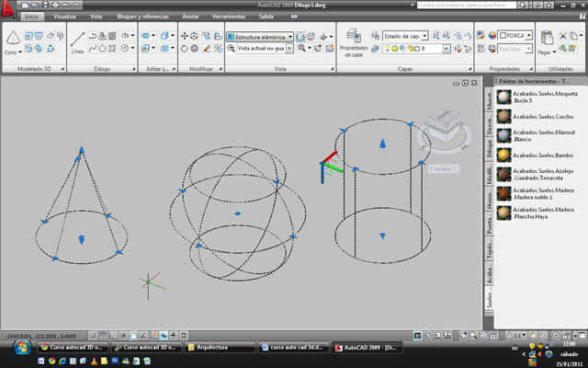Expand the Estado de capa dropdown

405,36
